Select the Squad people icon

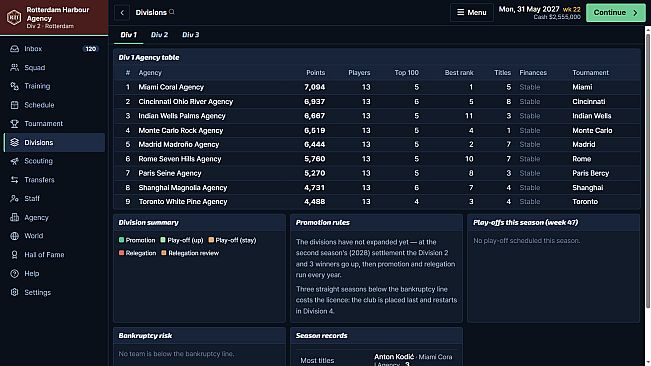(15, 68)
